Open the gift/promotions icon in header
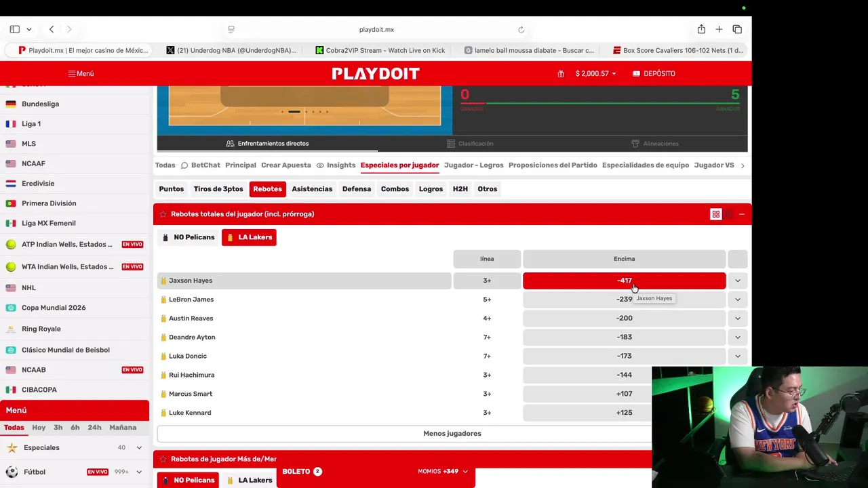The width and height of the screenshot is (868, 488). [561, 73]
